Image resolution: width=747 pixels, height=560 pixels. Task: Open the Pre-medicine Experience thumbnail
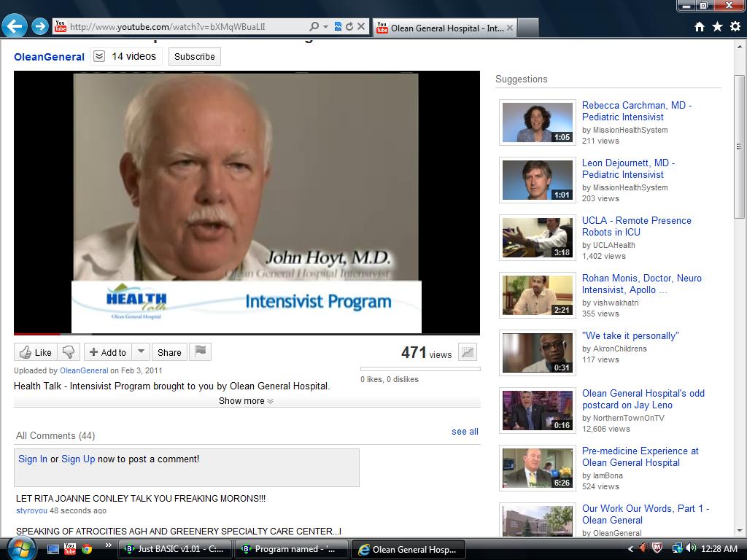click(x=538, y=468)
